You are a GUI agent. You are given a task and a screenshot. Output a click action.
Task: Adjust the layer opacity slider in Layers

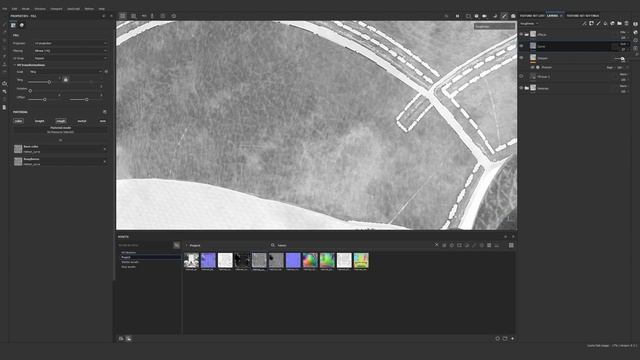pos(622,58)
